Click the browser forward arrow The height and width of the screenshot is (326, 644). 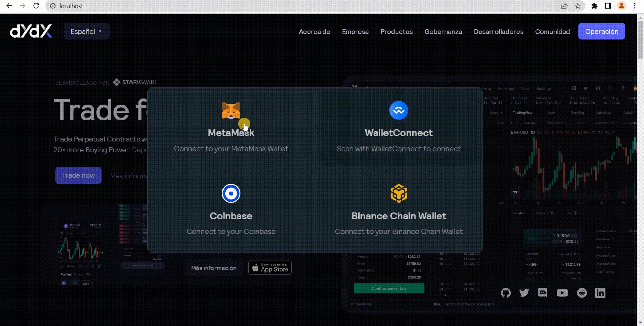[23, 6]
